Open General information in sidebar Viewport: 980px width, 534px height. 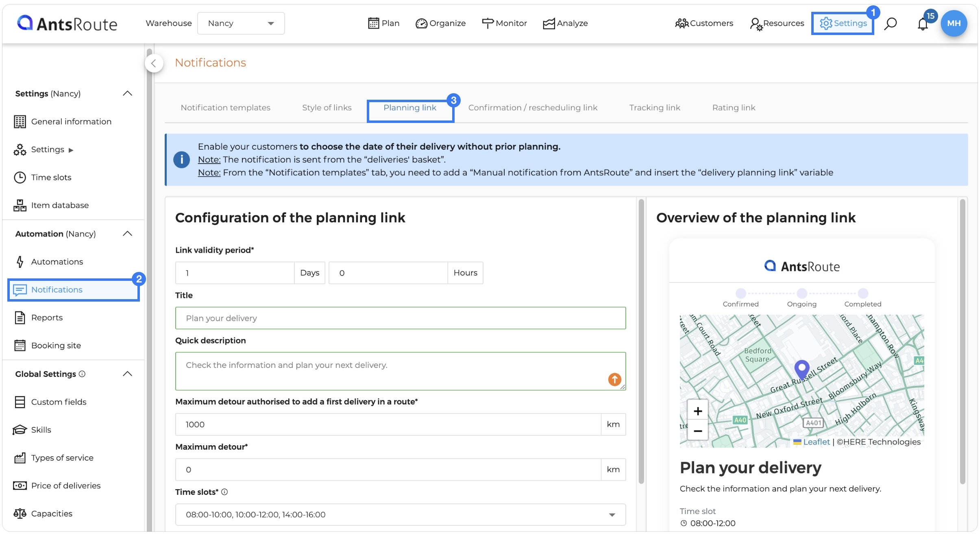(x=63, y=121)
